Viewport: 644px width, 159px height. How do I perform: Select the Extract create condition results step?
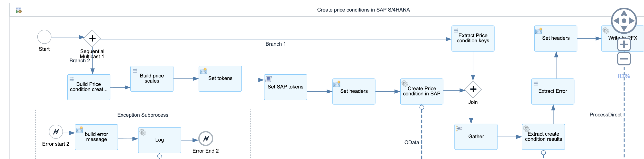click(543, 137)
